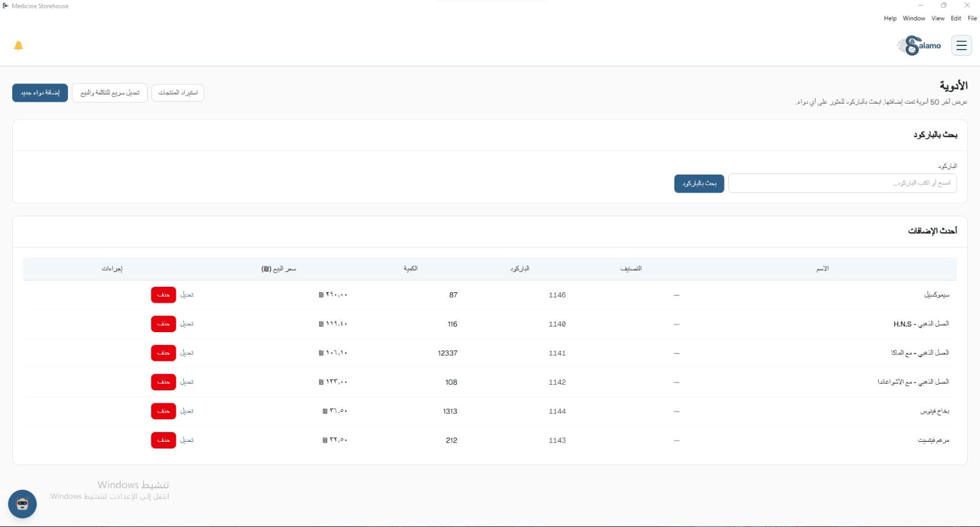Open the hamburger sidebar menu

coord(961,45)
